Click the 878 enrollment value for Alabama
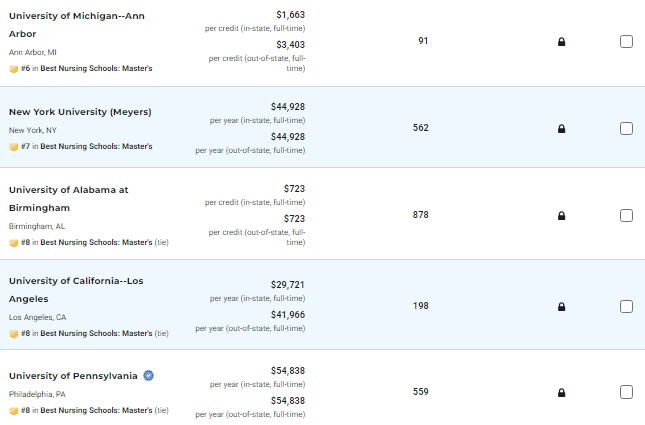 (421, 215)
